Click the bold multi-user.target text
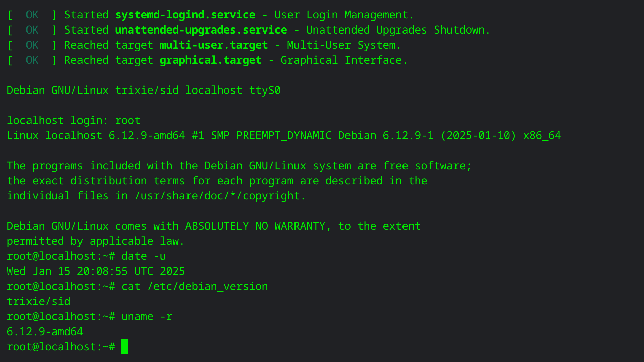This screenshot has height=362, width=644. pos(214,45)
